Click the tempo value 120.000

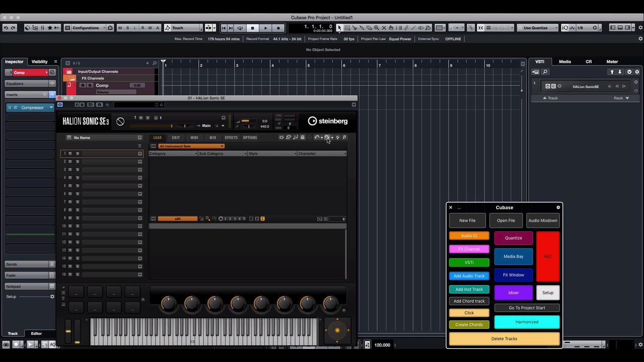[382, 345]
